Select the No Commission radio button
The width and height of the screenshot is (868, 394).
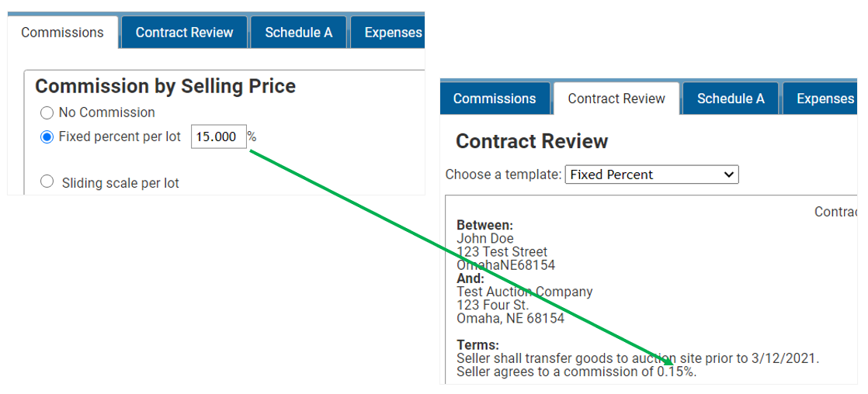[x=47, y=113]
